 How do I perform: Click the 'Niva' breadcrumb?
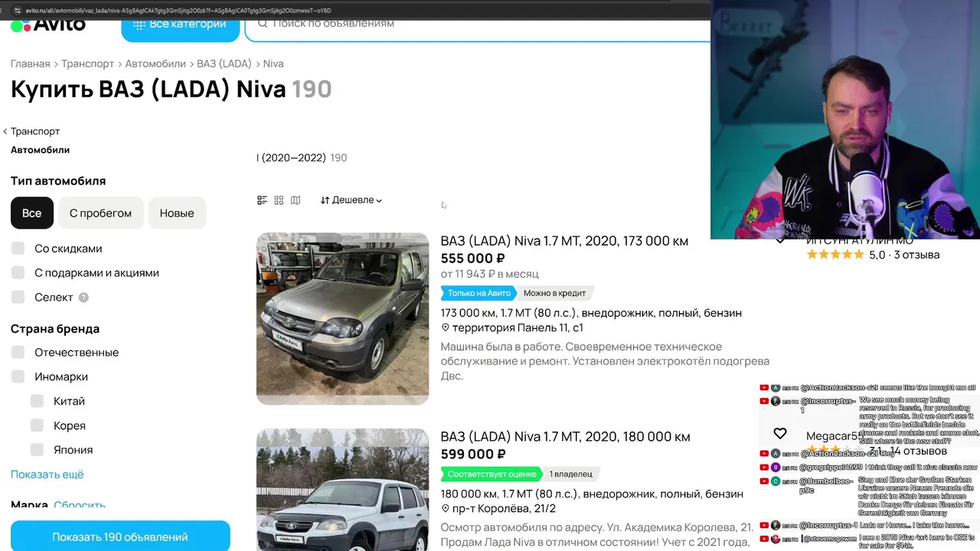click(x=273, y=64)
